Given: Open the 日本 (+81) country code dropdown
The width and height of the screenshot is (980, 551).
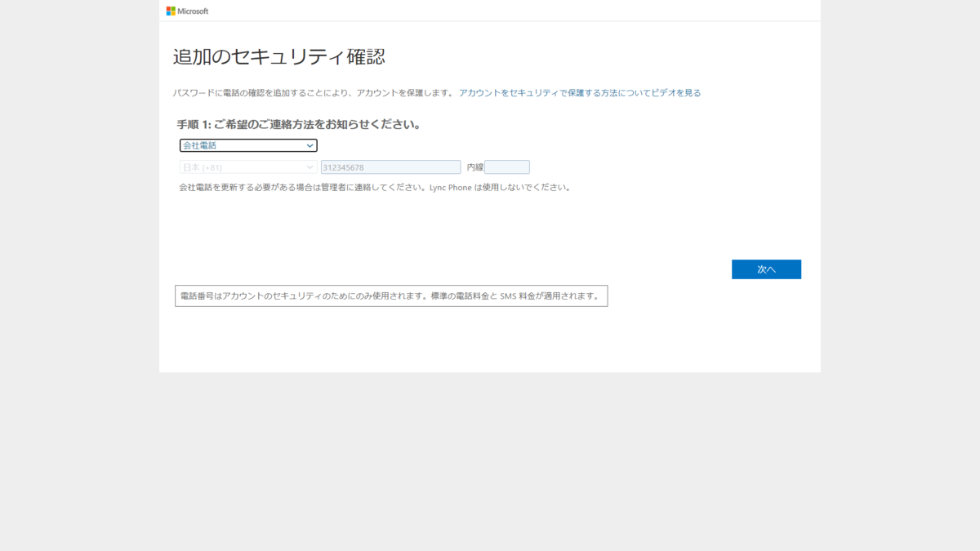Looking at the screenshot, I should coord(248,167).
